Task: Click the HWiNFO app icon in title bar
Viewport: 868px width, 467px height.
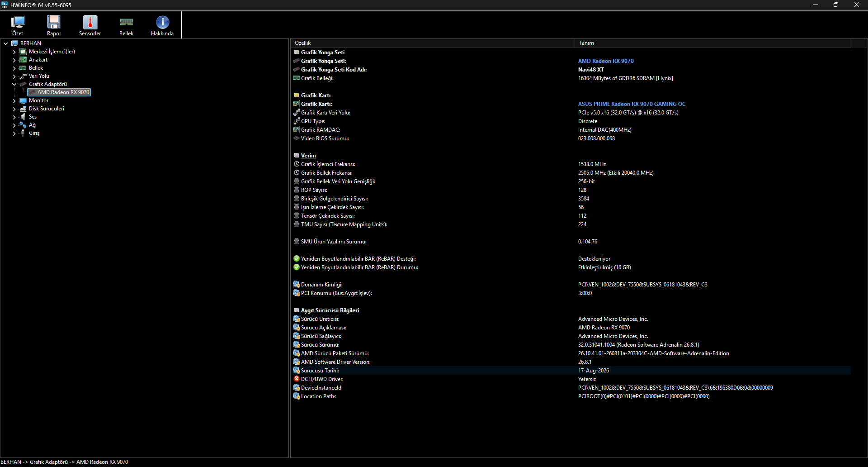Action: point(5,5)
